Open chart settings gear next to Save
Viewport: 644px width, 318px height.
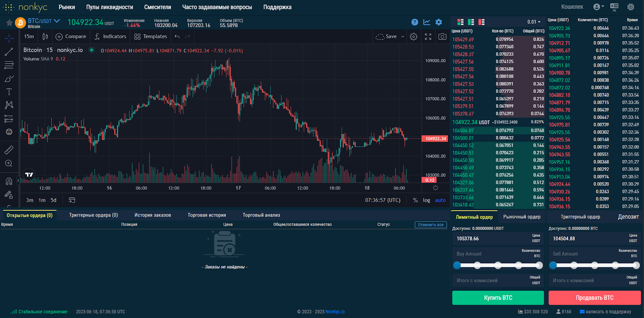[x=413, y=37]
